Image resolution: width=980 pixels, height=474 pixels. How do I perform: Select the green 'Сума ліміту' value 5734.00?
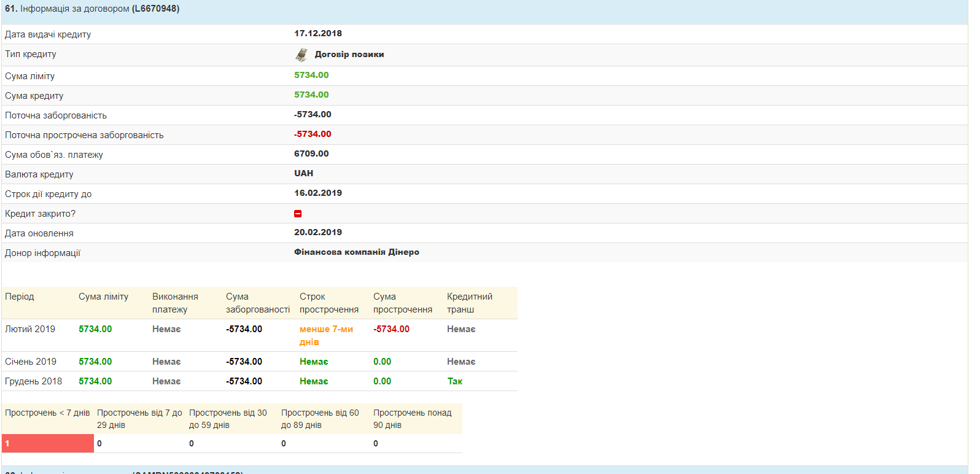point(311,76)
